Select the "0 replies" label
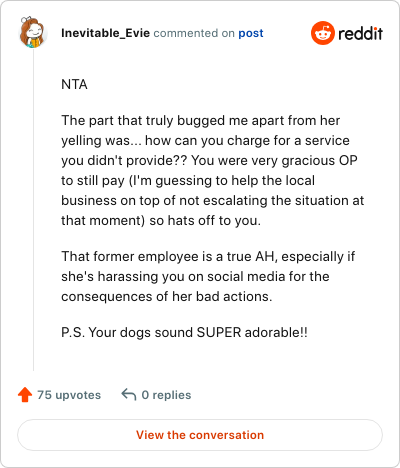 166,395
